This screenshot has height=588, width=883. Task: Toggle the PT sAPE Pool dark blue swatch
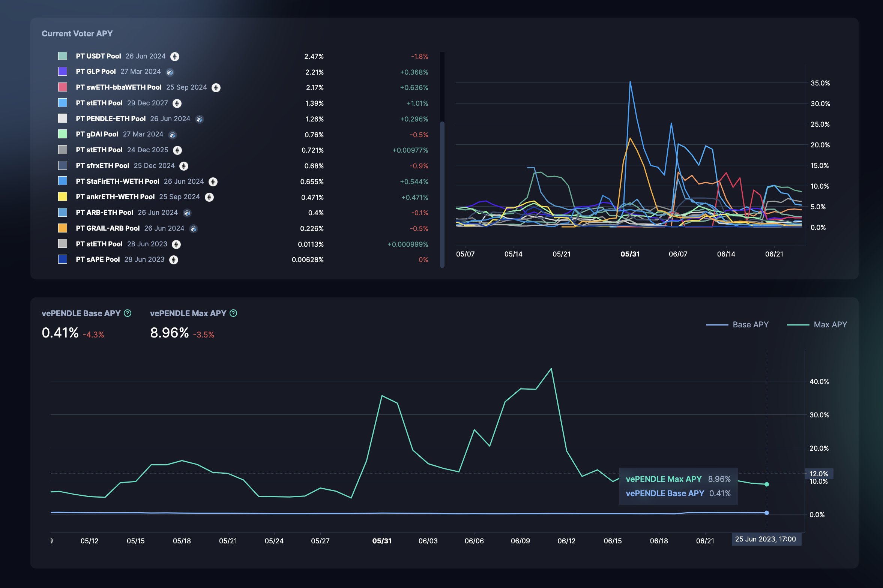(63, 259)
